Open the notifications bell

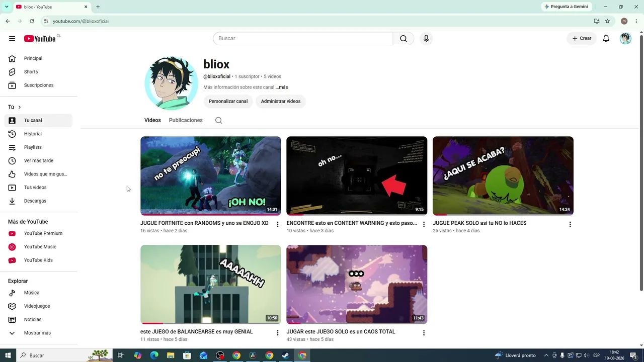[606, 39]
